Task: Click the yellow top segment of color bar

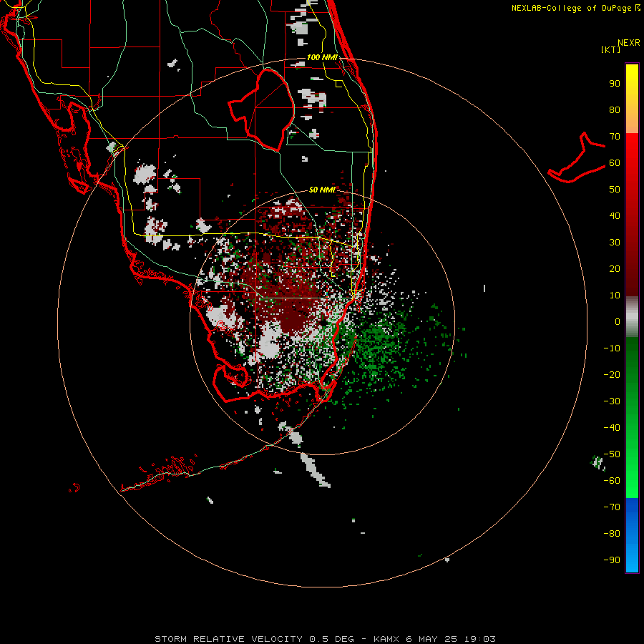Action: [x=632, y=99]
